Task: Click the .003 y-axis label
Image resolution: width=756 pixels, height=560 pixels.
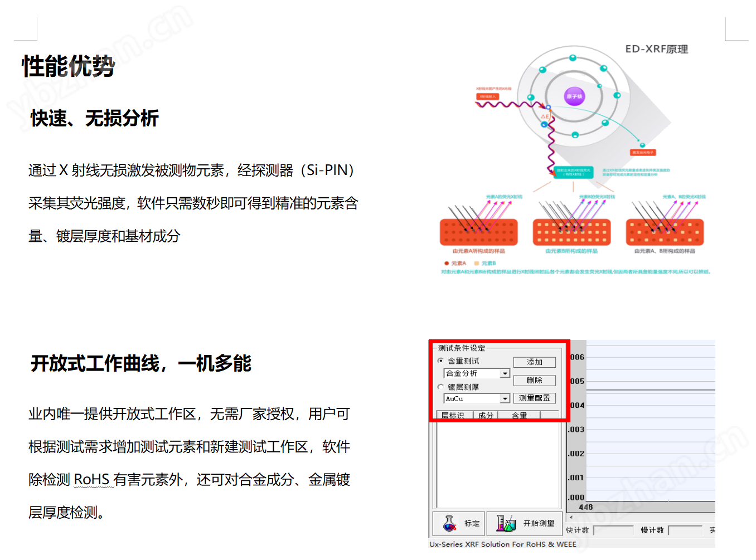Action: pos(576,430)
